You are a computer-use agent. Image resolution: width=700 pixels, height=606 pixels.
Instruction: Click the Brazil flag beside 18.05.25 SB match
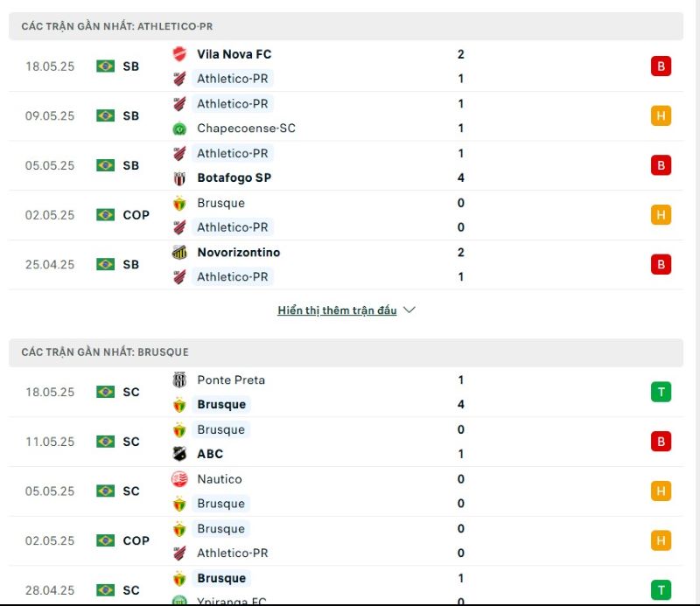tap(105, 66)
